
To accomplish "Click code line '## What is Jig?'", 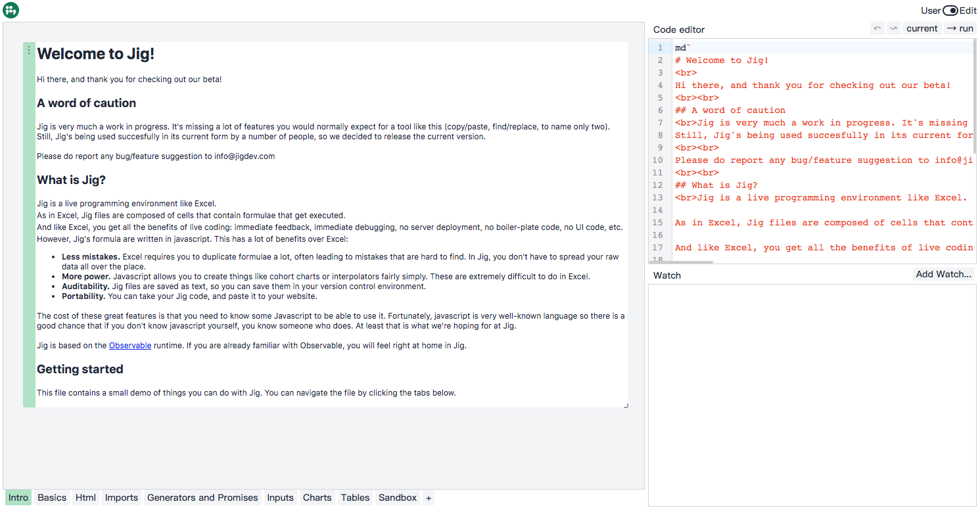I will pos(716,185).
